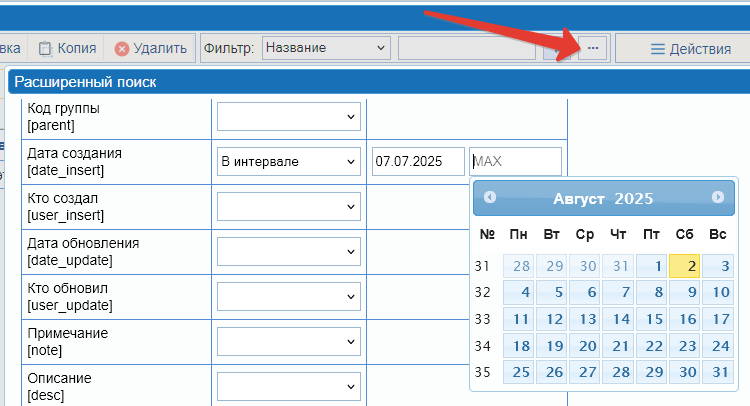Viewport: 750px width, 406px height.
Task: Select highlighted date 2 in calendar
Action: pos(684,266)
